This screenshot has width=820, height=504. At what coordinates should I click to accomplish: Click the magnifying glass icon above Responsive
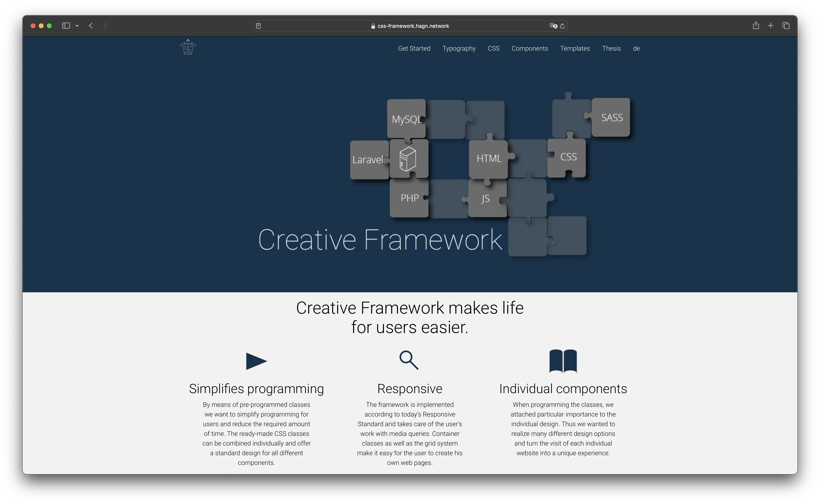point(409,360)
